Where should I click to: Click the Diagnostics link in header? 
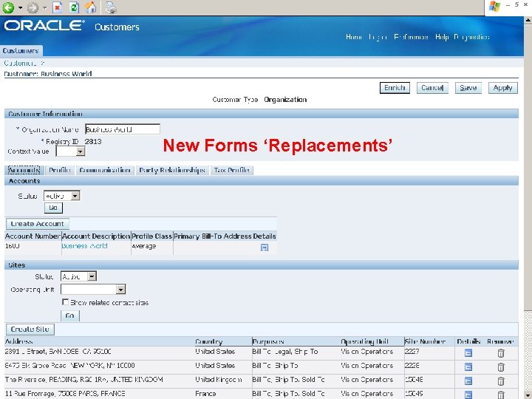tap(471, 37)
